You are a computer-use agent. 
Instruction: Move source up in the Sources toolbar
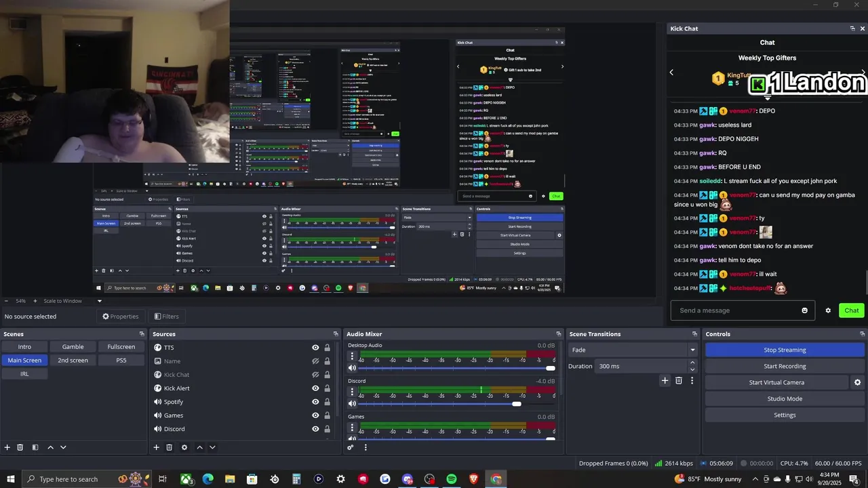pos(199,447)
